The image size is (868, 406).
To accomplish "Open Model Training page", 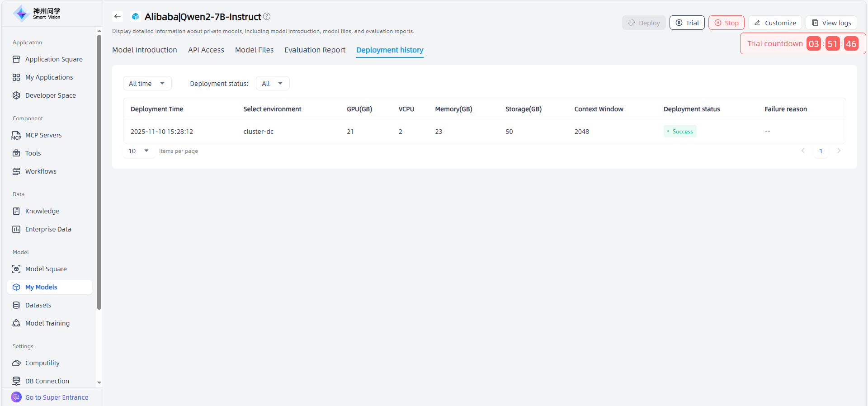I will 47,323.
